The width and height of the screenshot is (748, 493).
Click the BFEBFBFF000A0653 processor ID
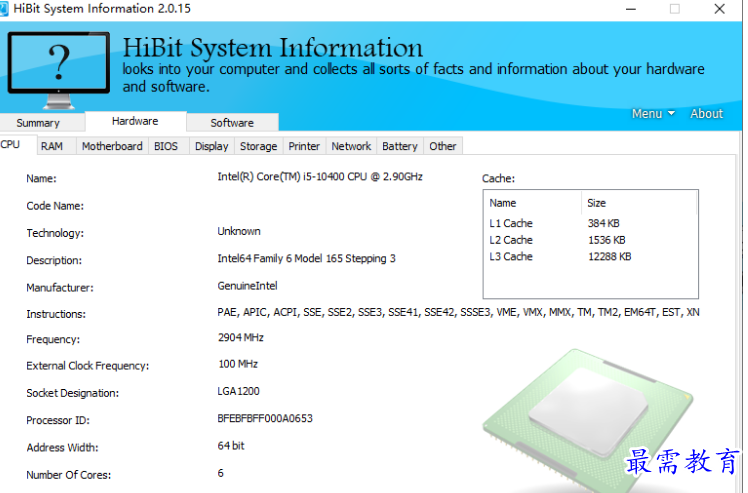pyautogui.click(x=265, y=419)
